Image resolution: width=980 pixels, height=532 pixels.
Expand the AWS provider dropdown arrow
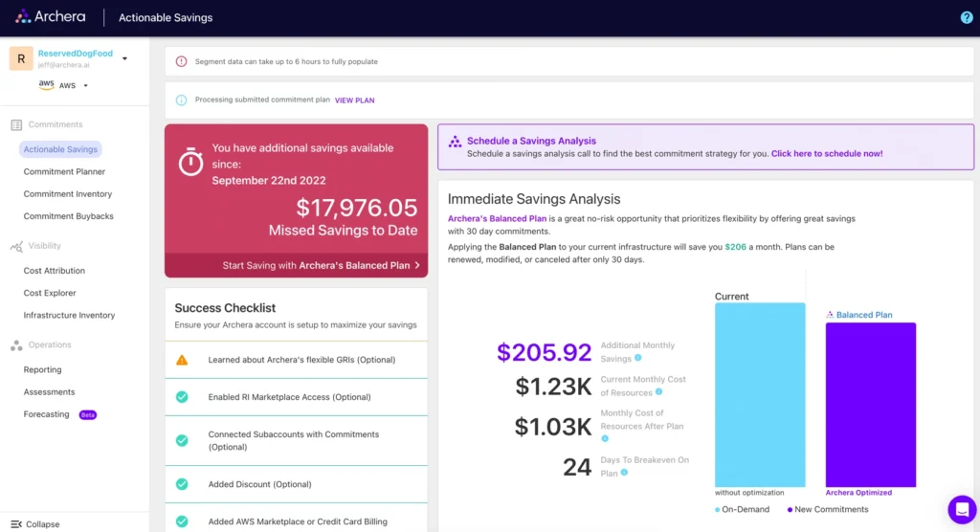click(x=85, y=86)
